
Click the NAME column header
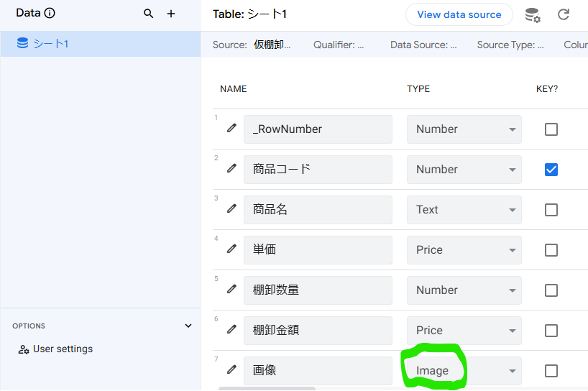233,89
